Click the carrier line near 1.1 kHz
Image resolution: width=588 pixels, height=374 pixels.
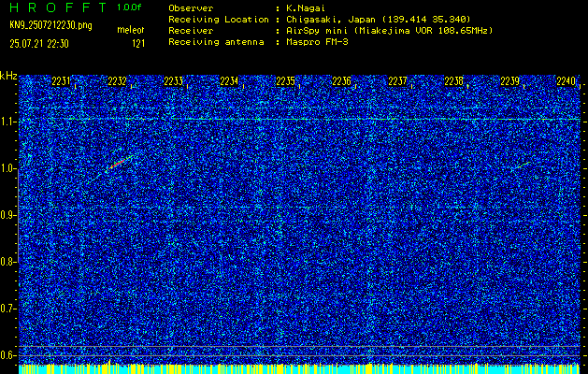[299, 119]
